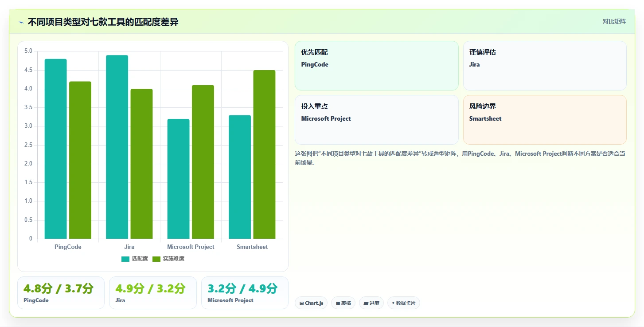Click the Smartsheet x-axis label
Screen dimensions: 644x327
point(252,247)
